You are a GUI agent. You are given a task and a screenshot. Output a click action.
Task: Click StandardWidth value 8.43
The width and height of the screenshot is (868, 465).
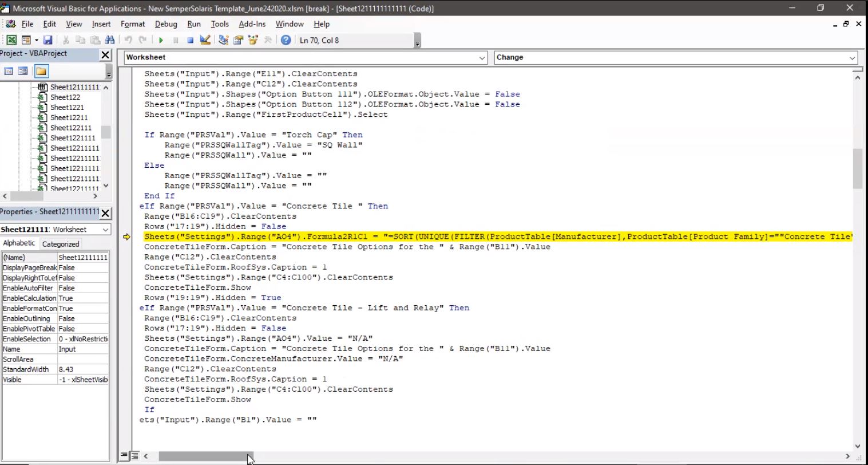coord(83,369)
